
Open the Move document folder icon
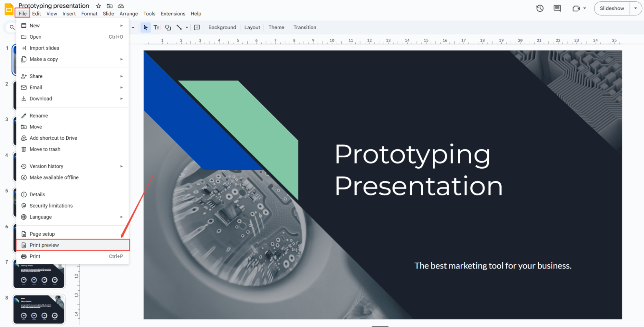click(x=109, y=6)
